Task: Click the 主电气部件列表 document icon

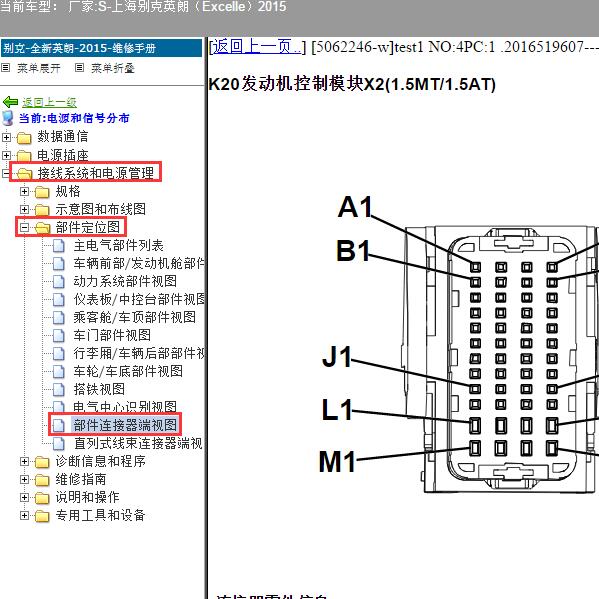Action: [58, 246]
